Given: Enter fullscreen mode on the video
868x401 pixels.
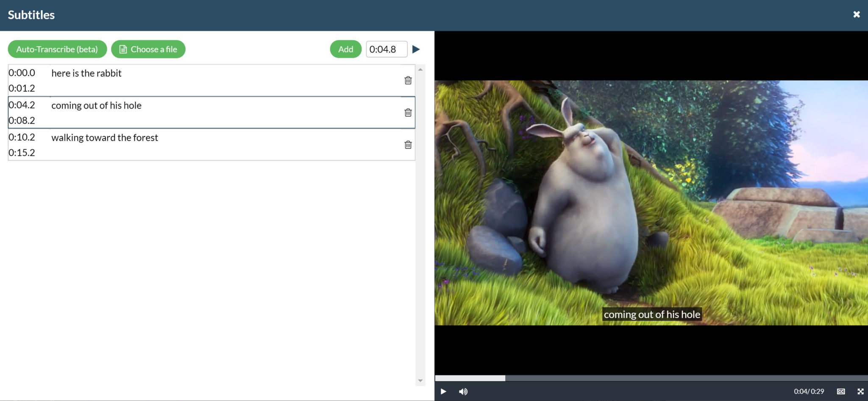Looking at the screenshot, I should pos(860,391).
